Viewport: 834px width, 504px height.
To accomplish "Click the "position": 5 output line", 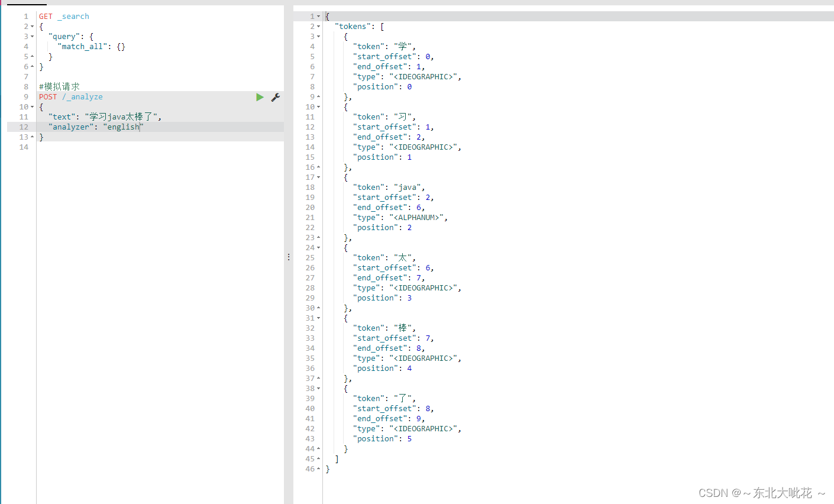I will [382, 439].
